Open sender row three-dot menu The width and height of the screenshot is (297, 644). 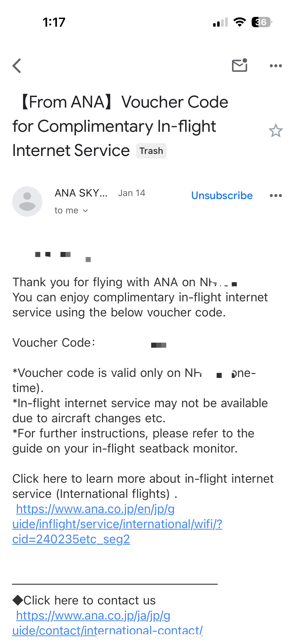pos(276,196)
